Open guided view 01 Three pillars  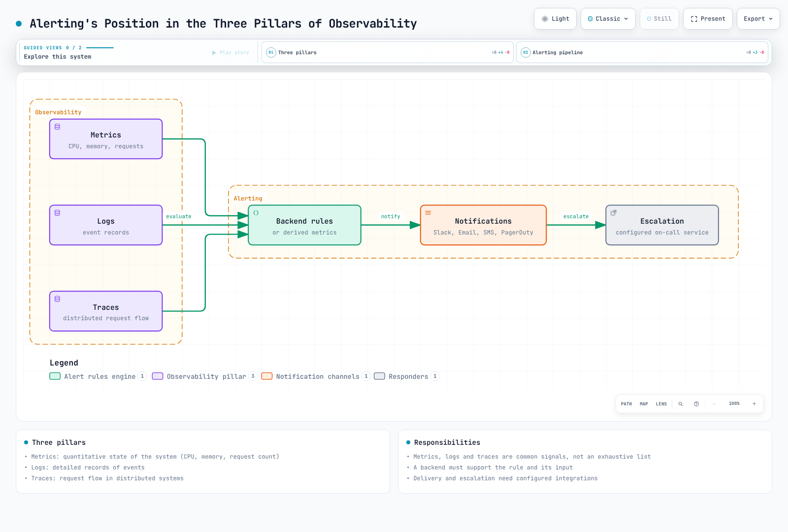point(387,52)
